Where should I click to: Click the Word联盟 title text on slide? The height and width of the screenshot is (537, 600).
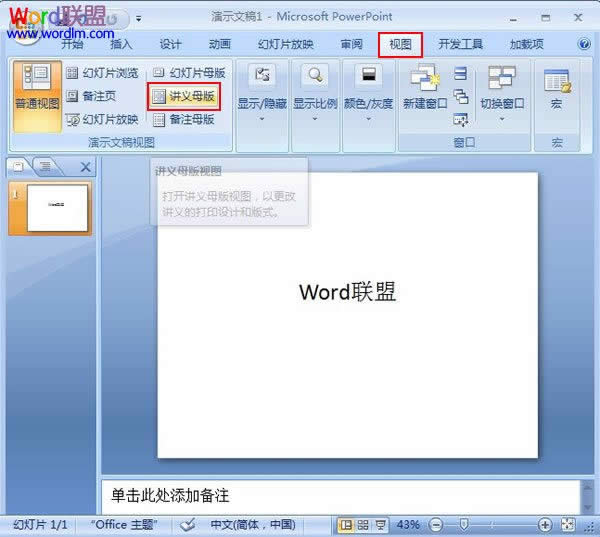[x=347, y=292]
